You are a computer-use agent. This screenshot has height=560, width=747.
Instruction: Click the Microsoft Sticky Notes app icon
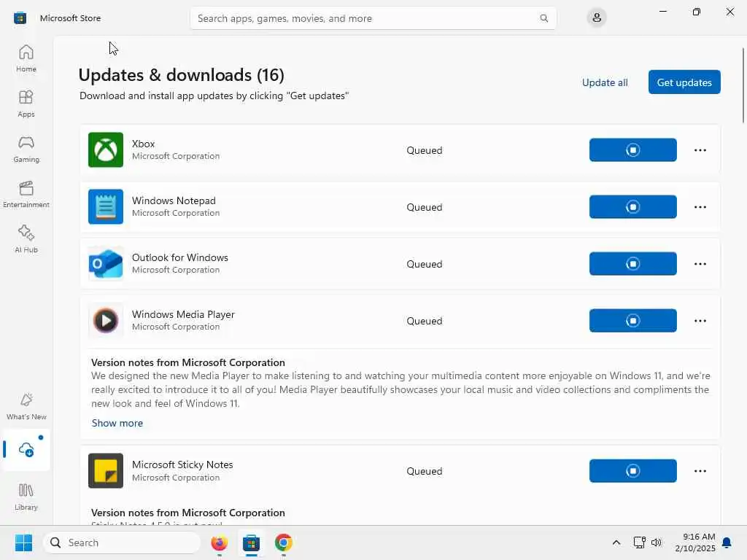pos(106,471)
